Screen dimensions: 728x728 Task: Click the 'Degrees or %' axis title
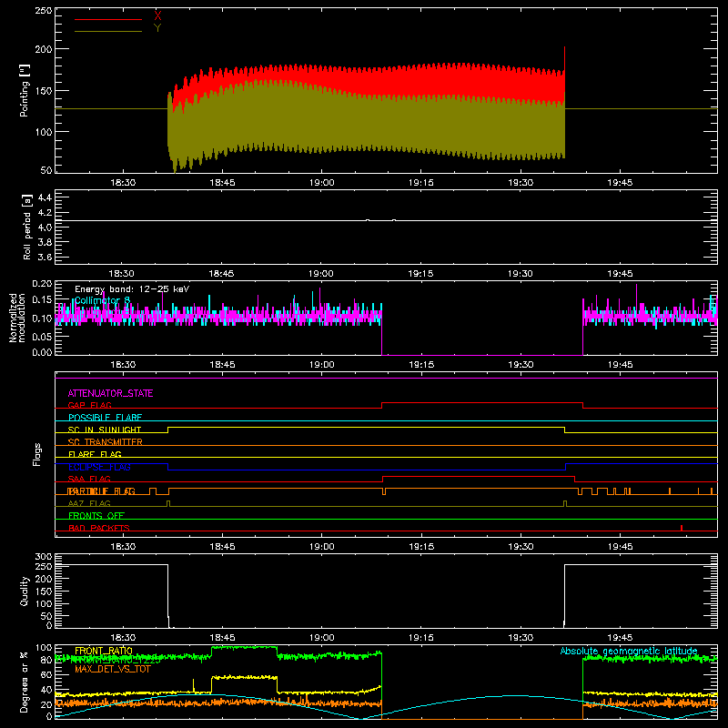pyautogui.click(x=25, y=682)
